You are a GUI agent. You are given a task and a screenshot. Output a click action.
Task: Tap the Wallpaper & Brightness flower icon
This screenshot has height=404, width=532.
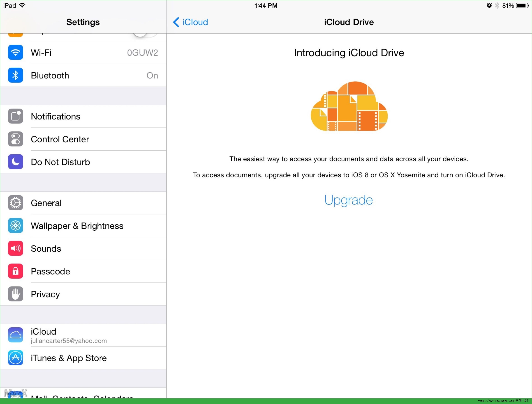(15, 226)
